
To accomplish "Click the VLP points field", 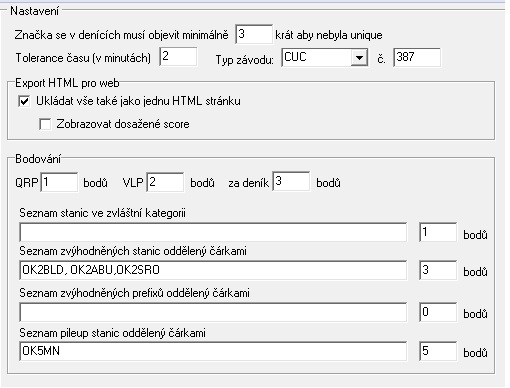I will (x=165, y=182).
